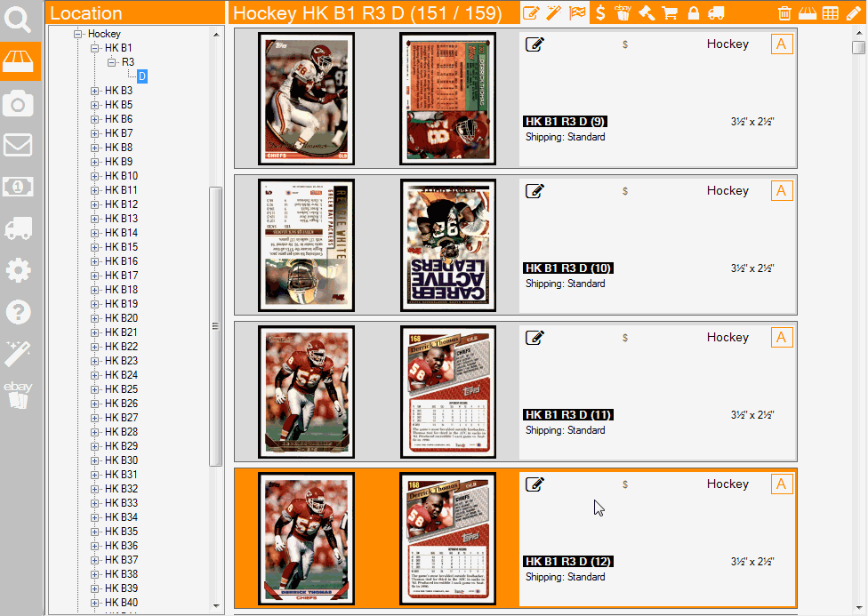
Task: Click the A button on card HK B1 R3 D (12)
Action: 782,484
